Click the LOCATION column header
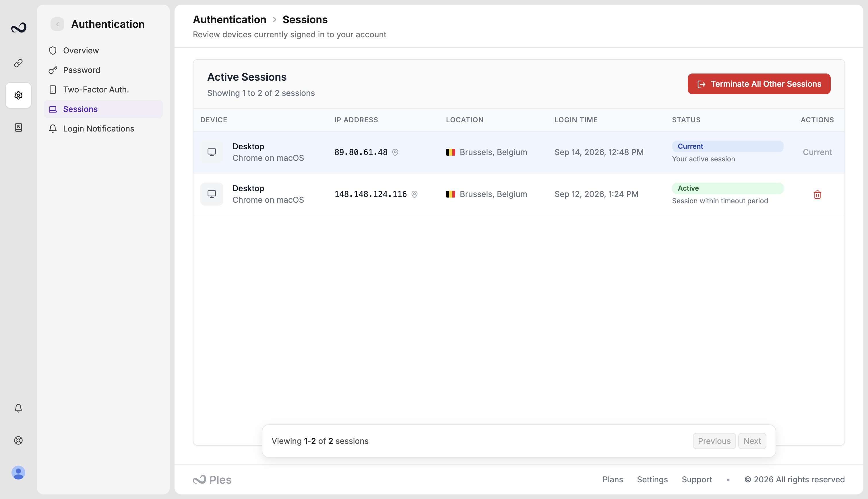868x499 pixels. (x=464, y=120)
